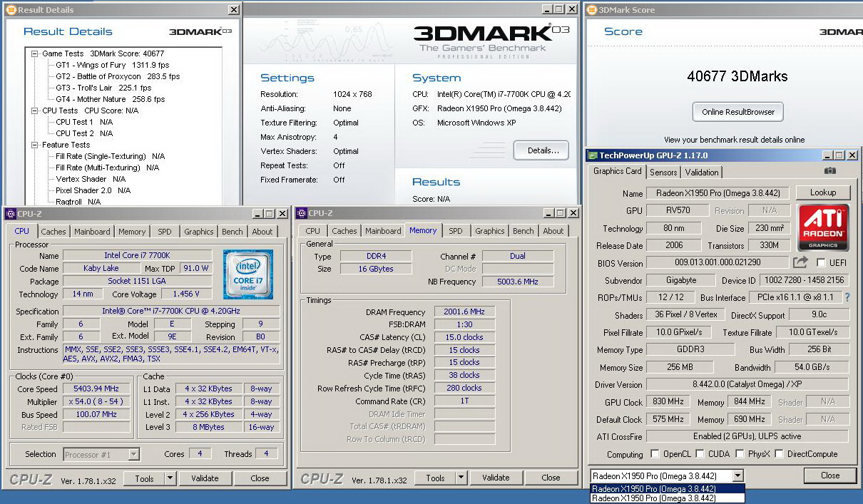Viewport: 863px width, 504px height.
Task: Click Validate in the Memory CPU-Z window
Action: pos(496,478)
